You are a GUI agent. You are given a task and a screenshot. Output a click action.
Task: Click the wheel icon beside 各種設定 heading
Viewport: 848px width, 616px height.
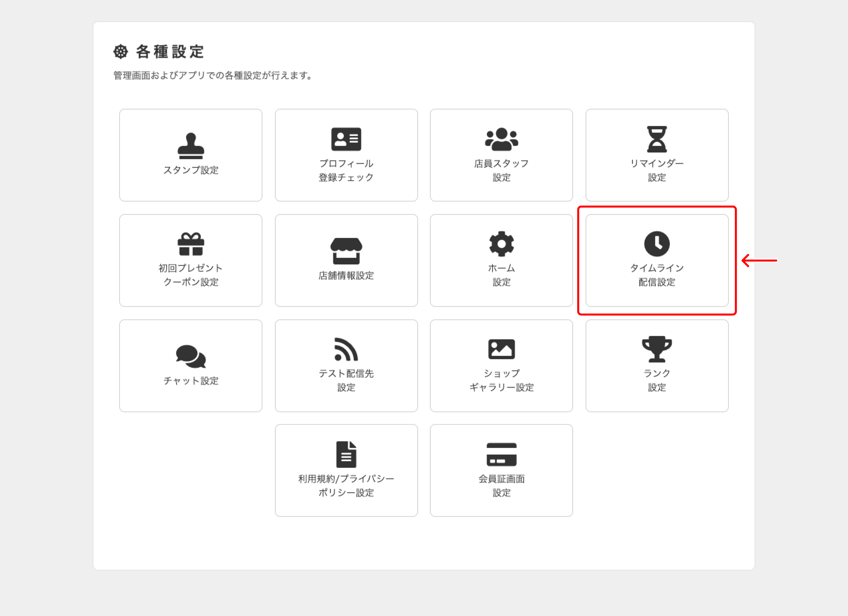[x=120, y=52]
